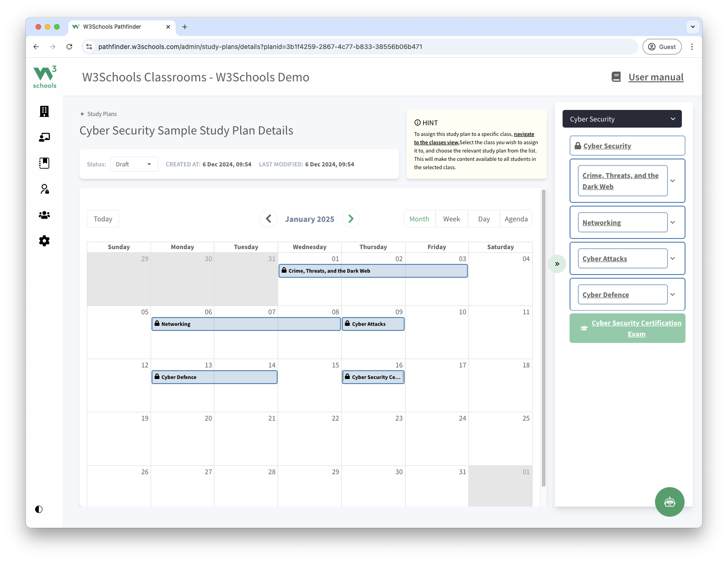Expand the Networking module chevron
The image size is (728, 562).
[673, 222]
